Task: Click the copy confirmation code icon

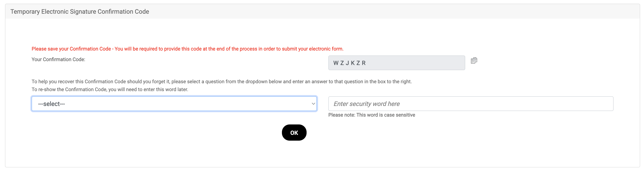Action: pos(474,60)
